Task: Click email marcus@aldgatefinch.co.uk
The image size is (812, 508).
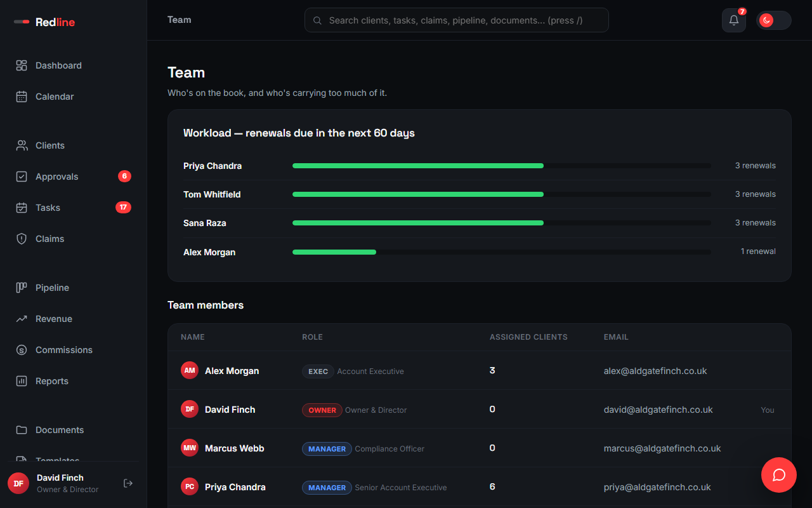Action: 662,448
